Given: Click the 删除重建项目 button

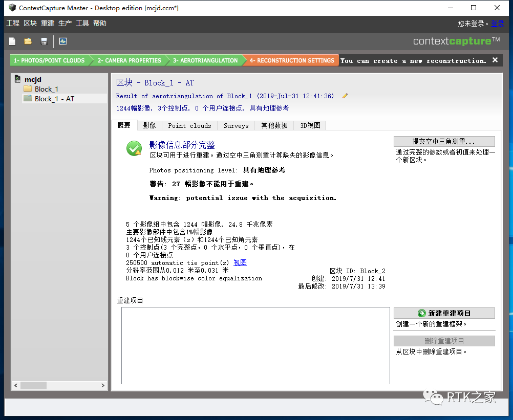Looking at the screenshot, I should pyautogui.click(x=444, y=341).
